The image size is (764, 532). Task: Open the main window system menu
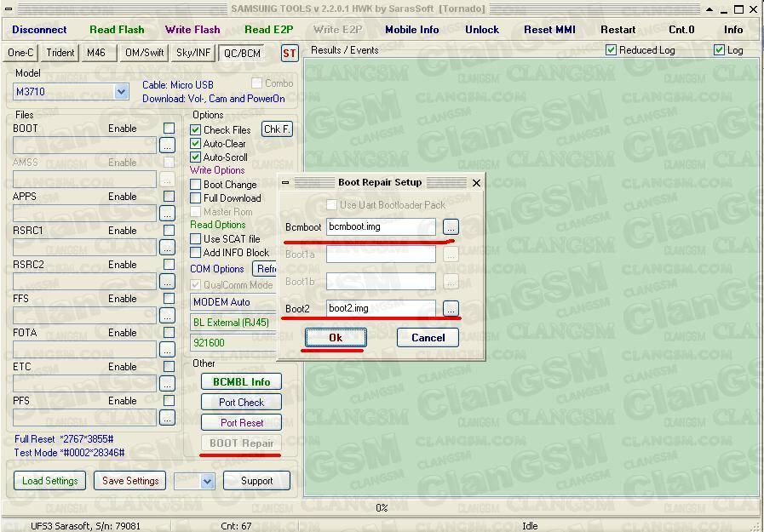click(9, 9)
